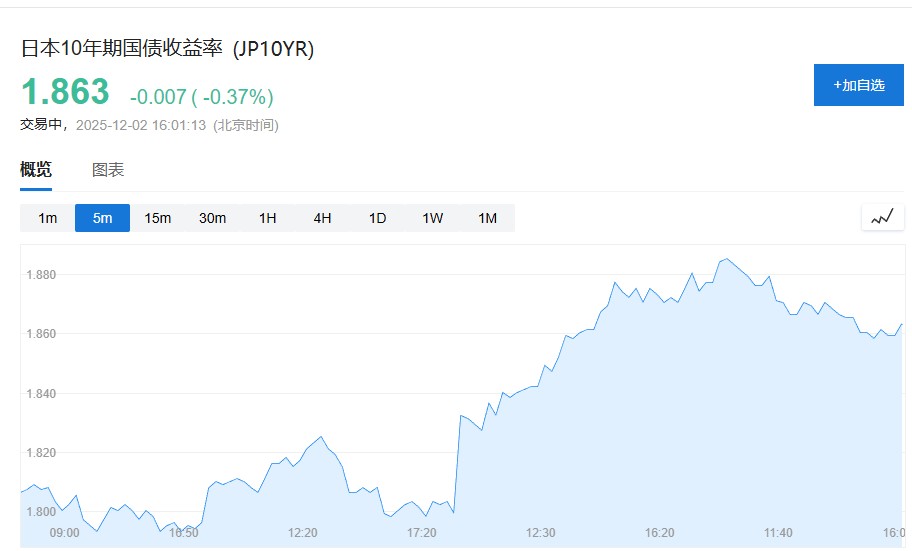Image resolution: width=912 pixels, height=551 pixels.
Task: Click the current yield value 1.863
Action: [x=65, y=92]
